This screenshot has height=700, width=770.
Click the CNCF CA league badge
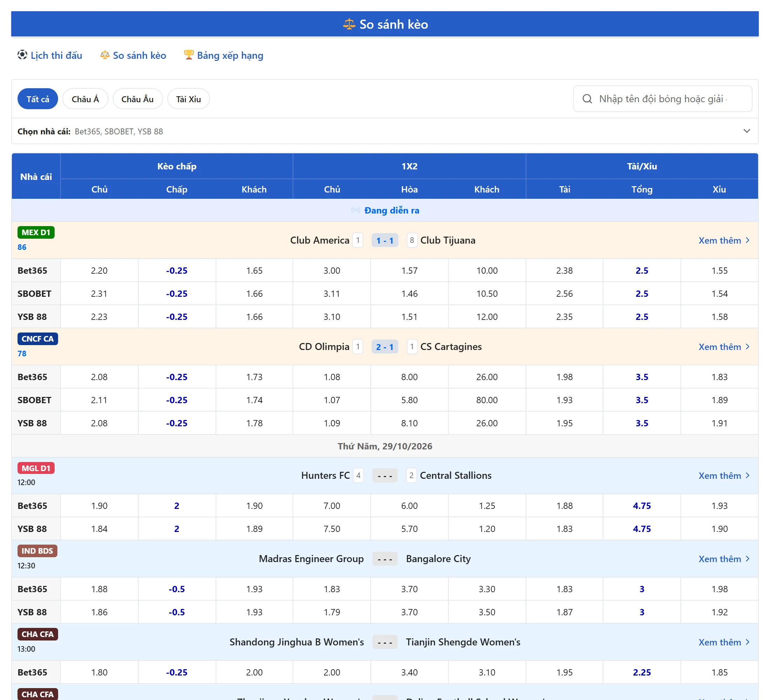point(37,339)
